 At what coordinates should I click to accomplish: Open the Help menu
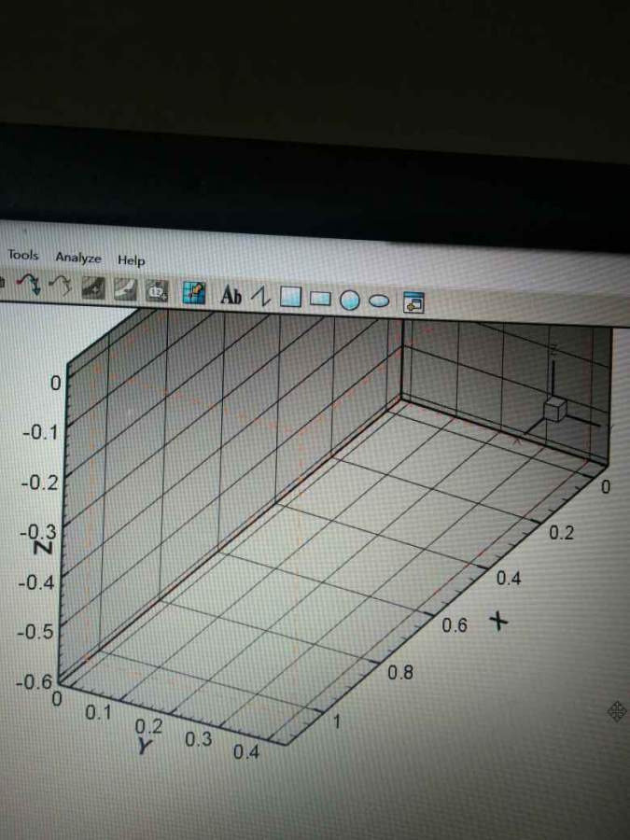coord(132,260)
